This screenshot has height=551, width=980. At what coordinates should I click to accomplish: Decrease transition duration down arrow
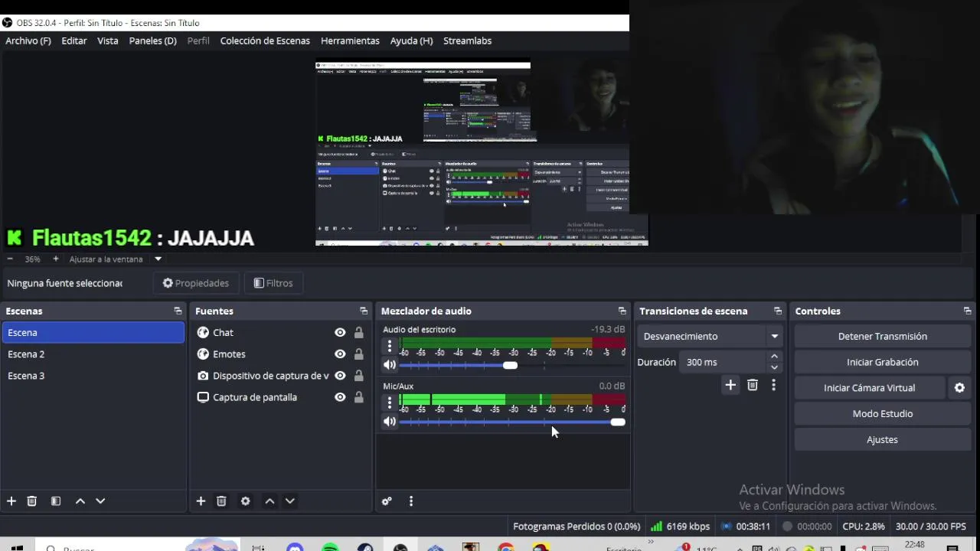(774, 367)
